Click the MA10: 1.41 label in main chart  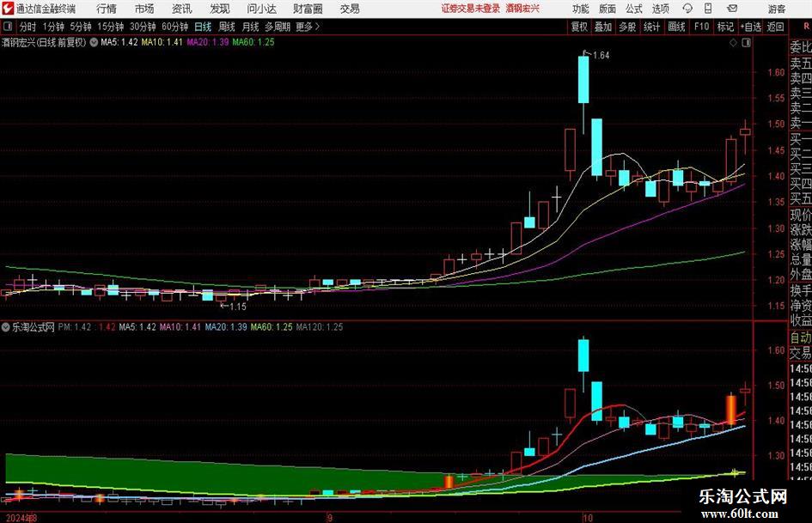(162, 42)
